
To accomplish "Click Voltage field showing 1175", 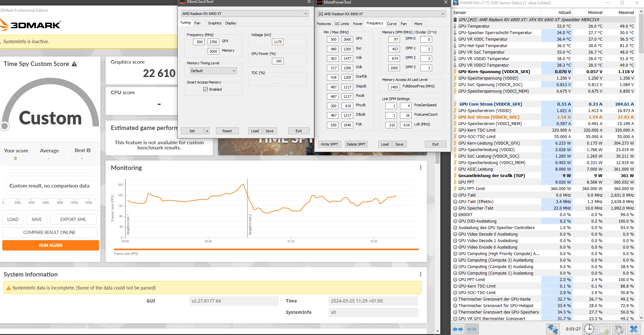I will pos(278,42).
